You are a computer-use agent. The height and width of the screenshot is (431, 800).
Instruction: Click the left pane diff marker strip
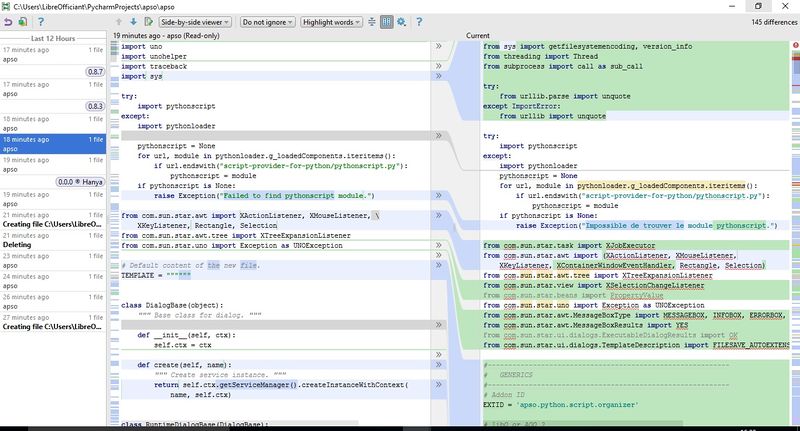click(115, 232)
